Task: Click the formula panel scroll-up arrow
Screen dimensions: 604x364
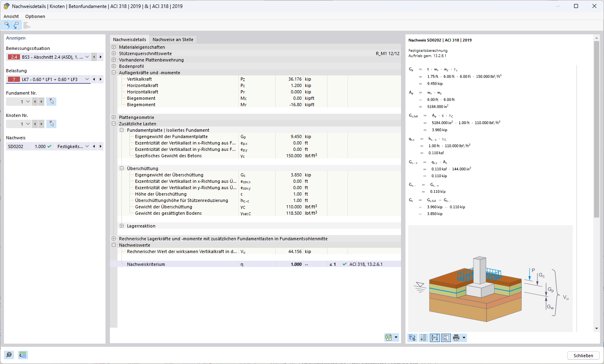Action: click(596, 38)
